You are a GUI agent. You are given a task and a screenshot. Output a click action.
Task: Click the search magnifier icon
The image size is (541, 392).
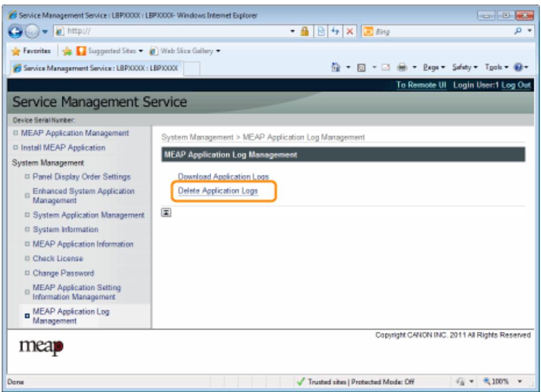(x=518, y=31)
